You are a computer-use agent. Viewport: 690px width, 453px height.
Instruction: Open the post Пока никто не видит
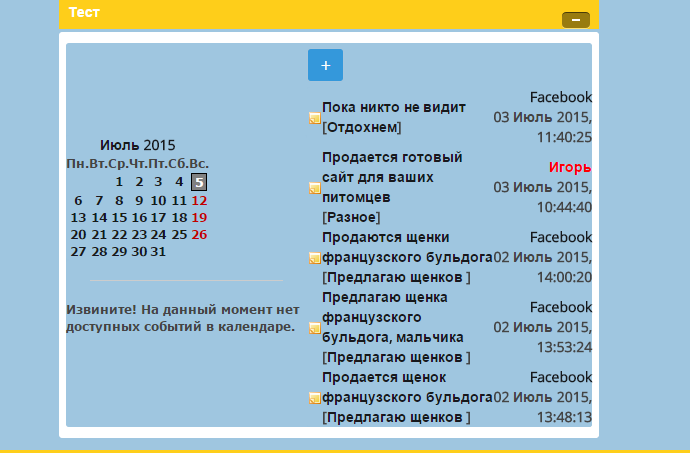point(394,107)
